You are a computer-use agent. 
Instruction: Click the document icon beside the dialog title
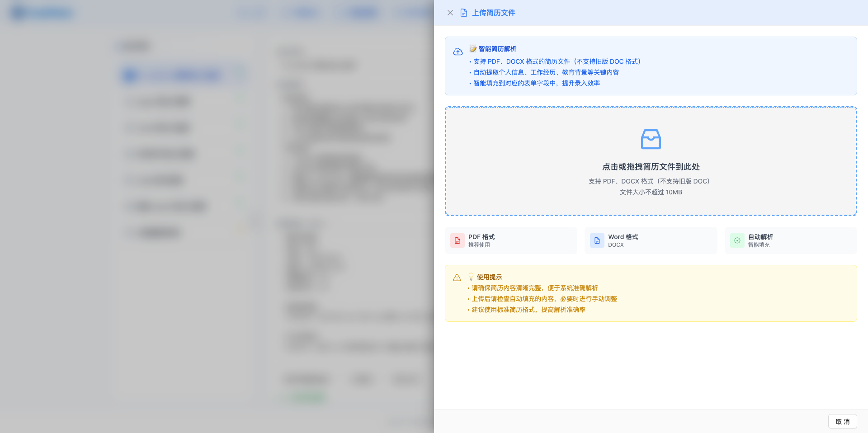click(x=464, y=13)
